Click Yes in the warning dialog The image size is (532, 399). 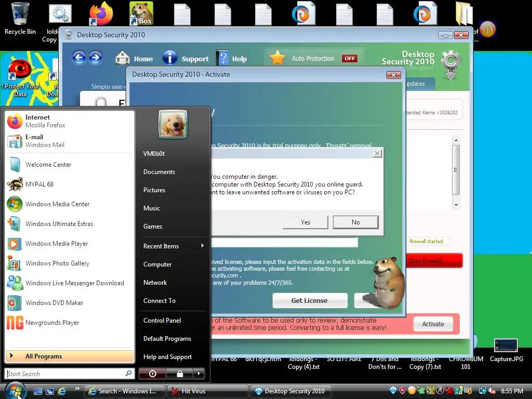pos(305,222)
